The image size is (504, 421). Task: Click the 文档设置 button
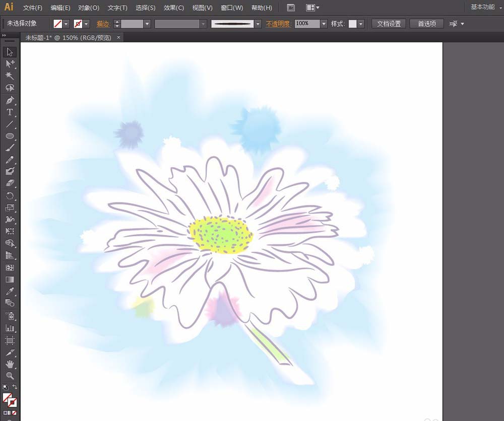(x=389, y=24)
